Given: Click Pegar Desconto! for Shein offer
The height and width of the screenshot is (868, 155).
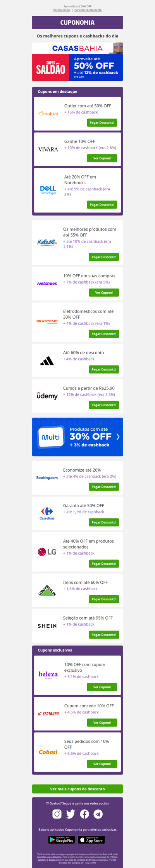Looking at the screenshot, I should pyautogui.click(x=104, y=635).
